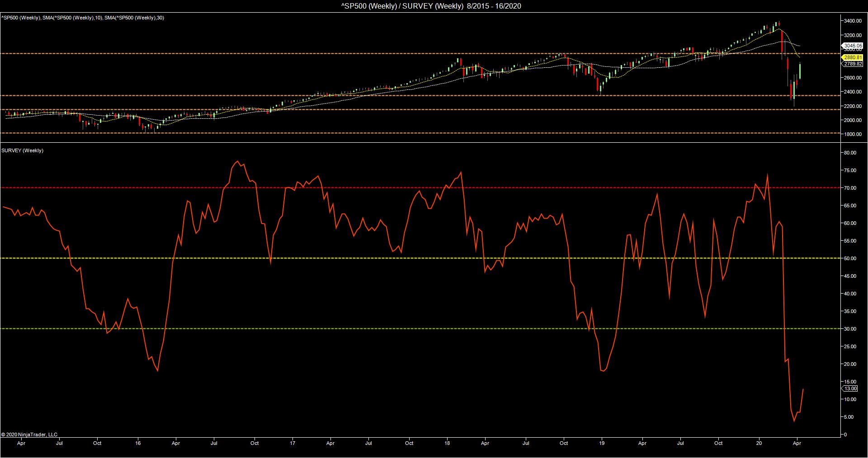Click the '17' year label on time axis
This screenshot has width=868, height=458.
click(293, 443)
